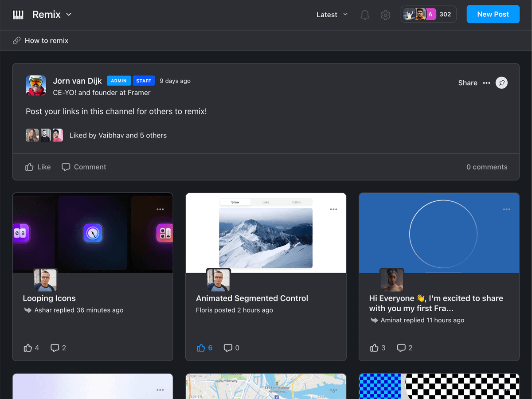
Task: Open settings via the gear icon
Action: (x=385, y=15)
